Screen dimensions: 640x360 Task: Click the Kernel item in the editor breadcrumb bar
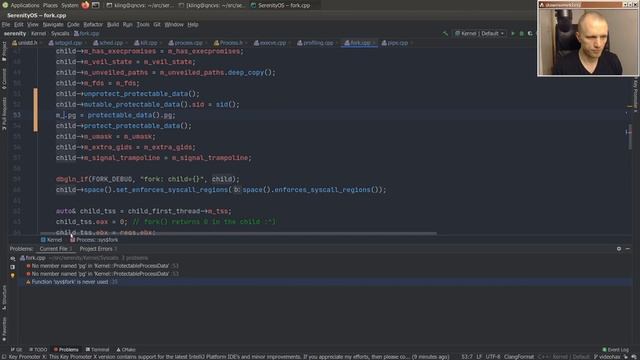point(51,240)
